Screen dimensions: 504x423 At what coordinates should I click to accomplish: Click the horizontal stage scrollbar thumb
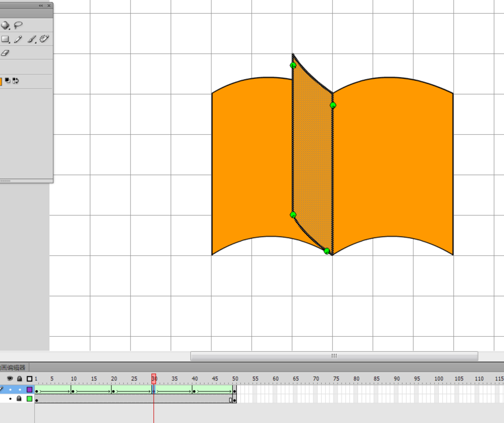point(334,356)
